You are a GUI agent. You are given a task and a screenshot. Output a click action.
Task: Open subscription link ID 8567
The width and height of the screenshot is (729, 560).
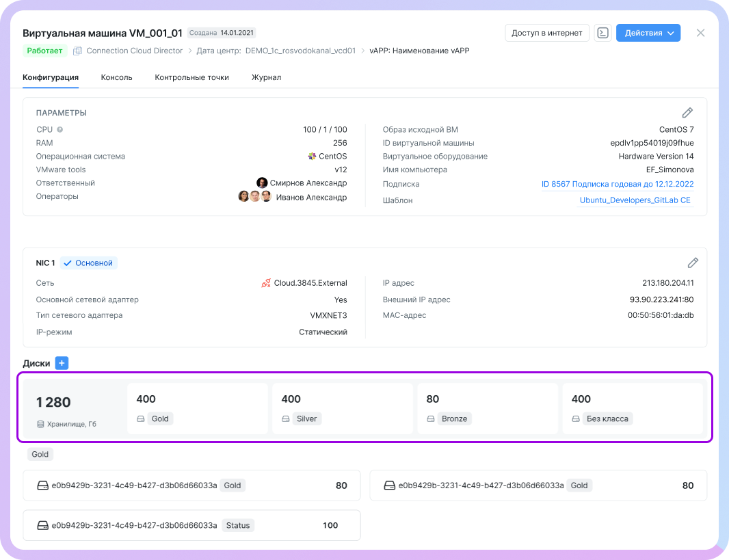point(617,184)
